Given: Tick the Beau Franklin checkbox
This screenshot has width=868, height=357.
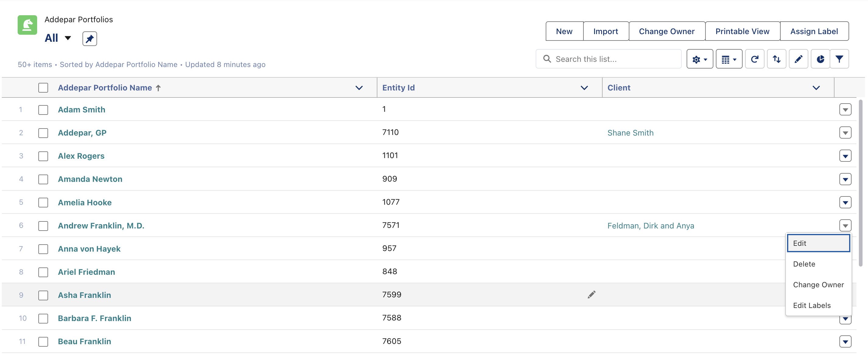Looking at the screenshot, I should (43, 342).
